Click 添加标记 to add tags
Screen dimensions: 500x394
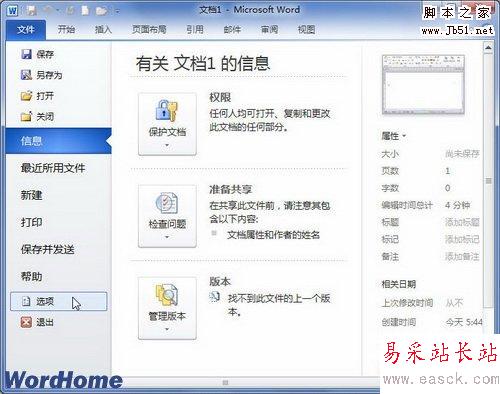click(x=462, y=239)
